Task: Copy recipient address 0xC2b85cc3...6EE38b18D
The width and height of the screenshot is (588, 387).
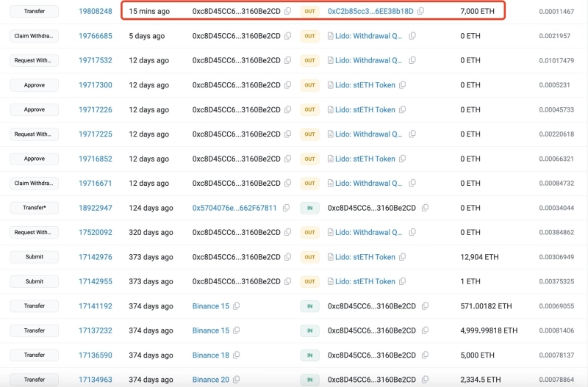Action: (x=420, y=12)
